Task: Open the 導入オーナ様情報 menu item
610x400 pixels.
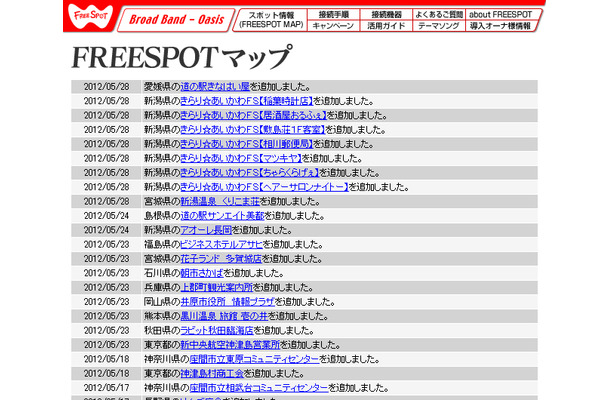Action: [x=500, y=26]
